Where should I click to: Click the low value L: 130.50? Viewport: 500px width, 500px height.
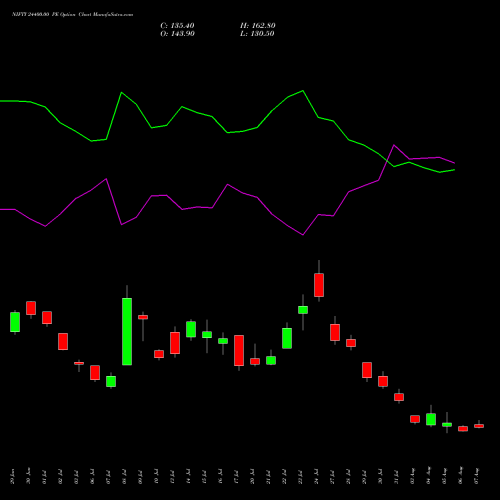pos(257,34)
